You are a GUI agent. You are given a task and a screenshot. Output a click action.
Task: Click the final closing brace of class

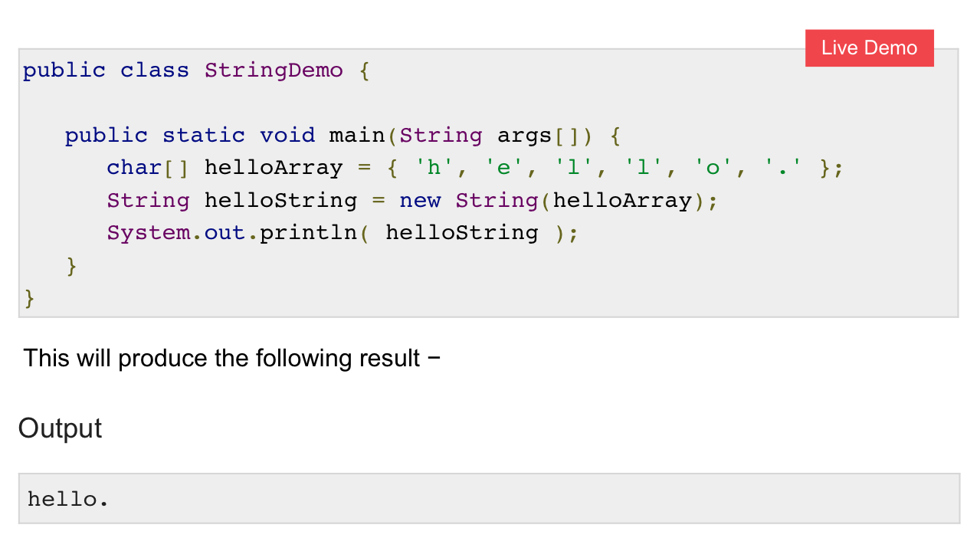pyautogui.click(x=30, y=298)
